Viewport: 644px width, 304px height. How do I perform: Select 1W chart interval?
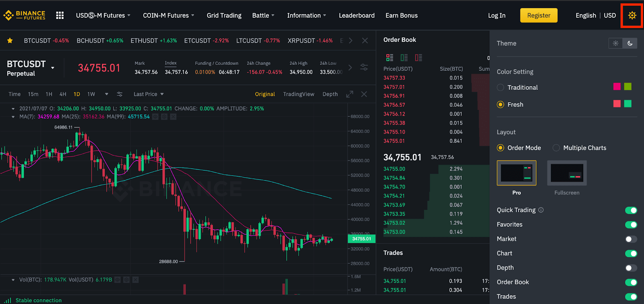[91, 94]
